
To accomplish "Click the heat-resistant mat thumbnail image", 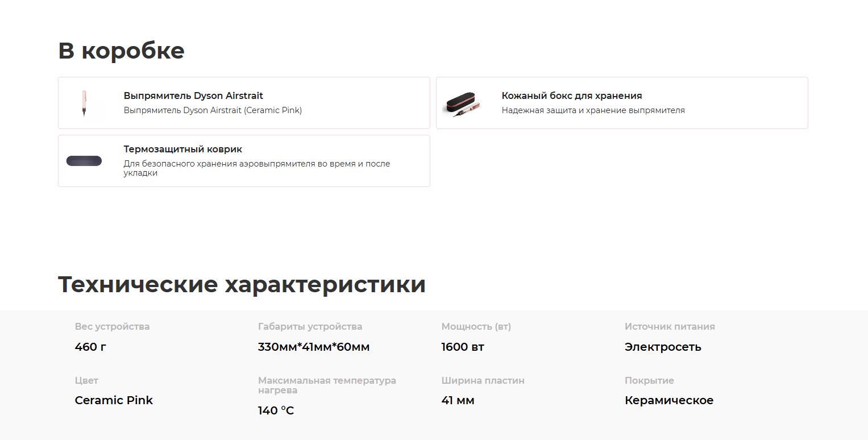I will (84, 161).
